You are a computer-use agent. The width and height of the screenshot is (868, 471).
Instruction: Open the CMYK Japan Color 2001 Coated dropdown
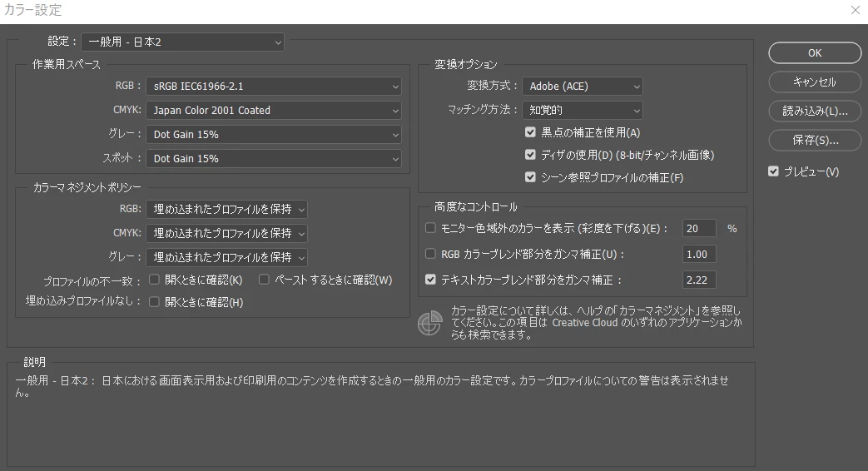click(x=274, y=110)
